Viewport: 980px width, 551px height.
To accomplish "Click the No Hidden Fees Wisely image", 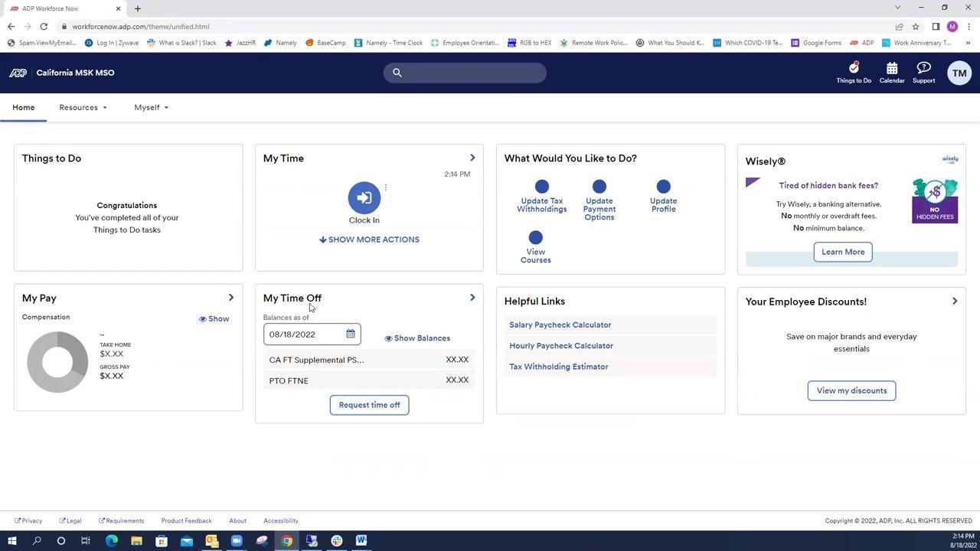I will (x=935, y=201).
